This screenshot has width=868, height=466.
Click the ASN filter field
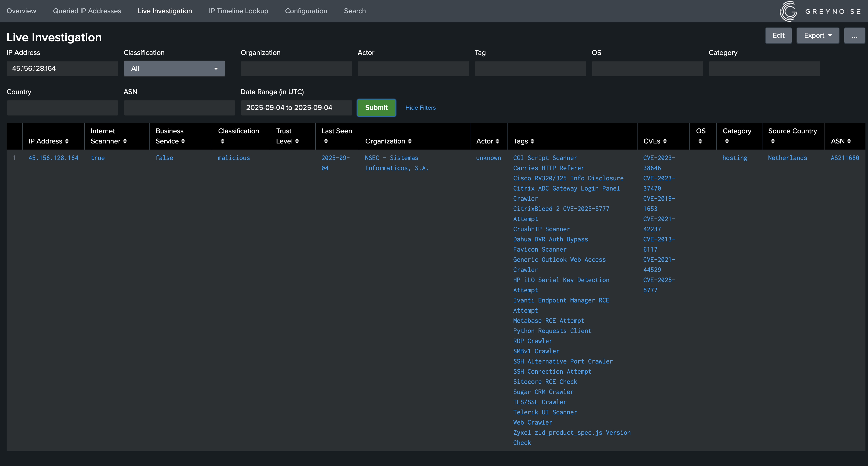[179, 108]
